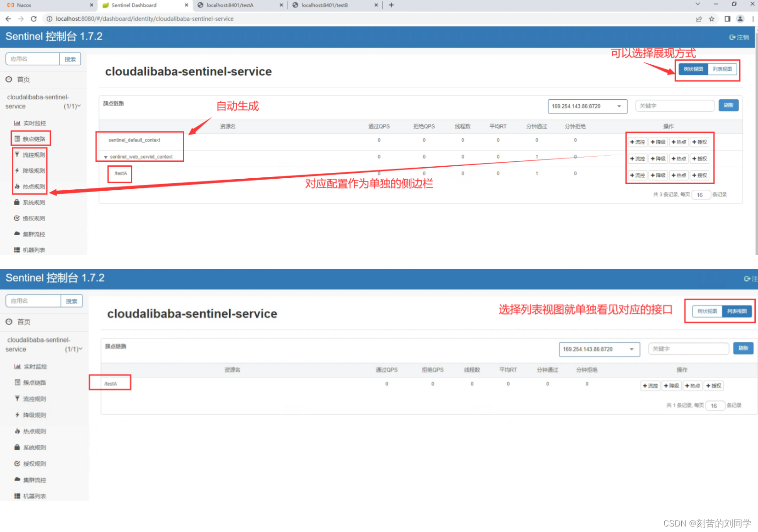Screen dimensions: 758x532
Task: Switch to 列表视图 view mode
Action: pyautogui.click(x=722, y=69)
